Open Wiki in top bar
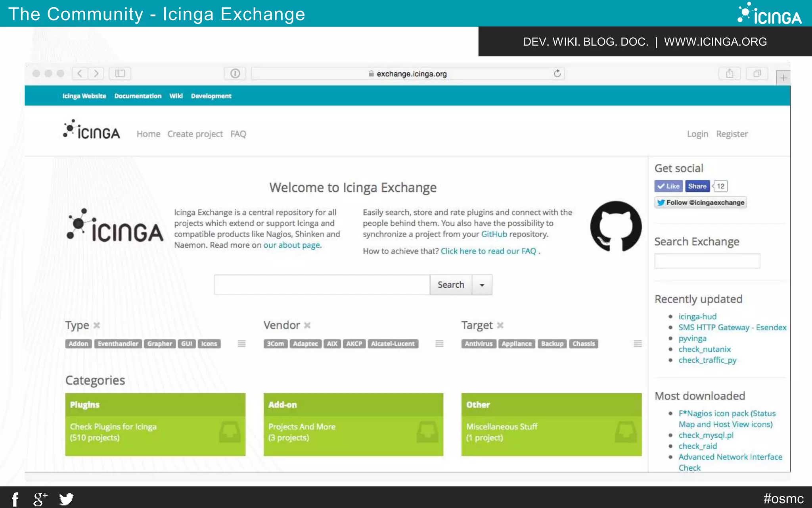This screenshot has height=508, width=812. [176, 96]
